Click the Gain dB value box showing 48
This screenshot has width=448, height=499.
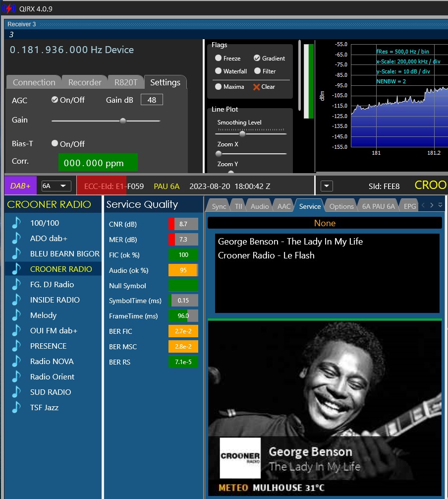152,100
